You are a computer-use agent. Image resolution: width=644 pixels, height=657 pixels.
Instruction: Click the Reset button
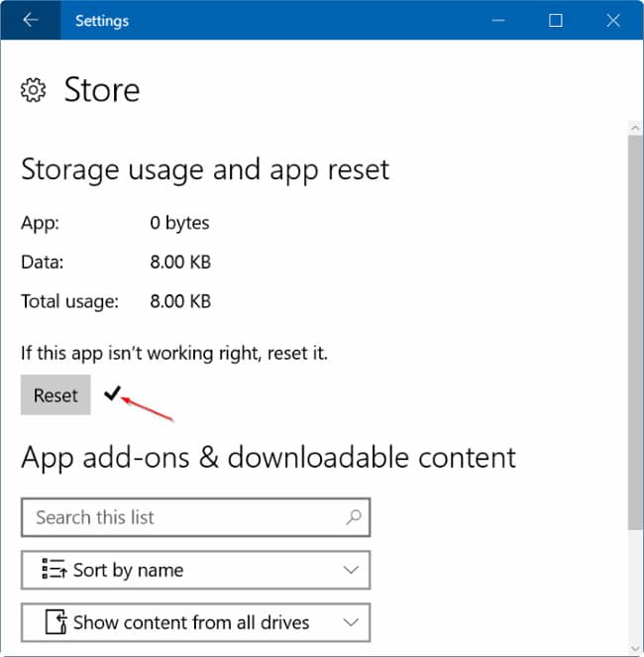[x=55, y=394]
